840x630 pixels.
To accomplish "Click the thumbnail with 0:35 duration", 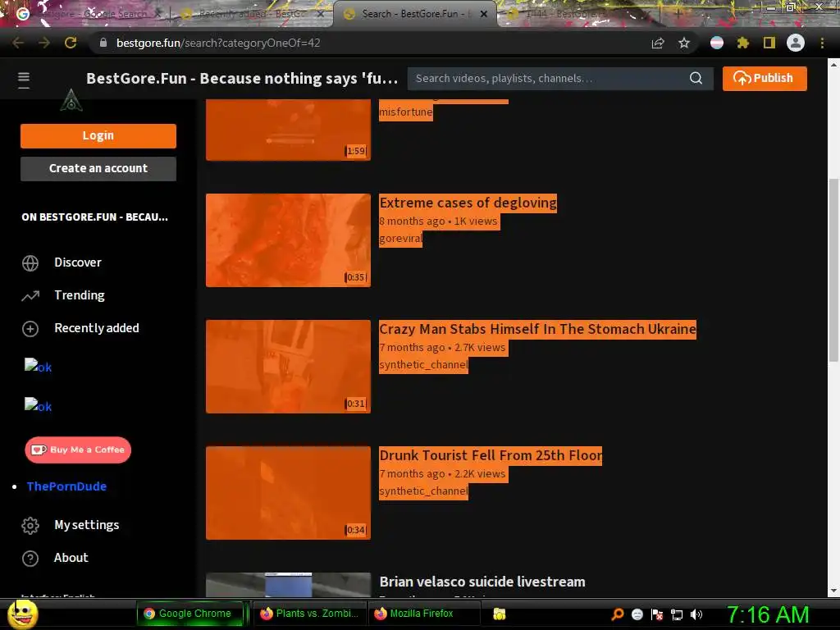I will point(288,240).
